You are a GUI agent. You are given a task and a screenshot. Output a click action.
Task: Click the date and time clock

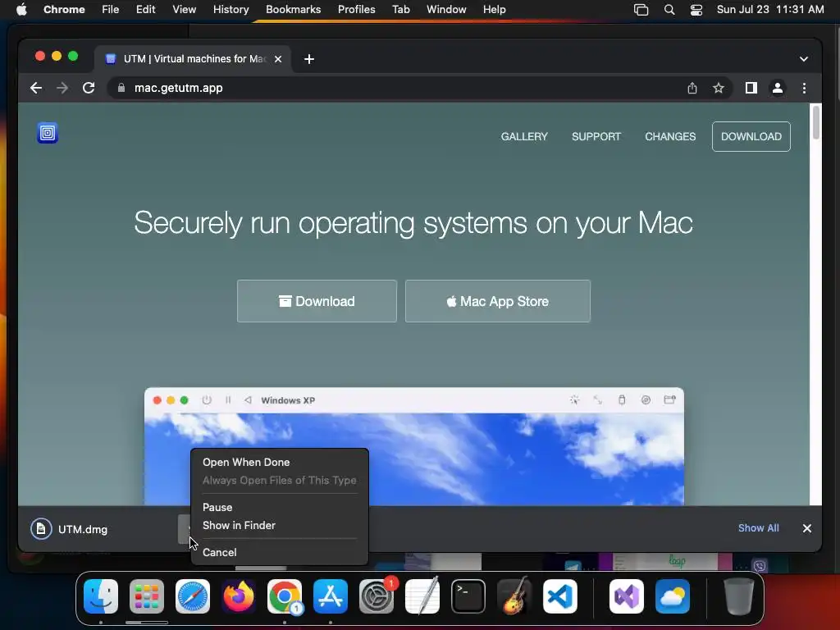[x=770, y=10]
